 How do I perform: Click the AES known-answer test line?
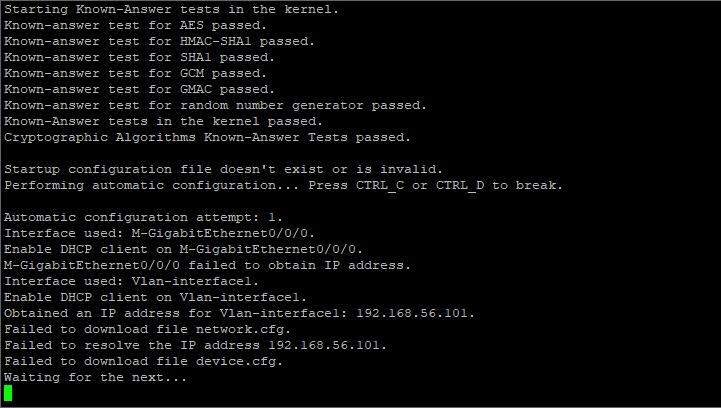click(135, 25)
